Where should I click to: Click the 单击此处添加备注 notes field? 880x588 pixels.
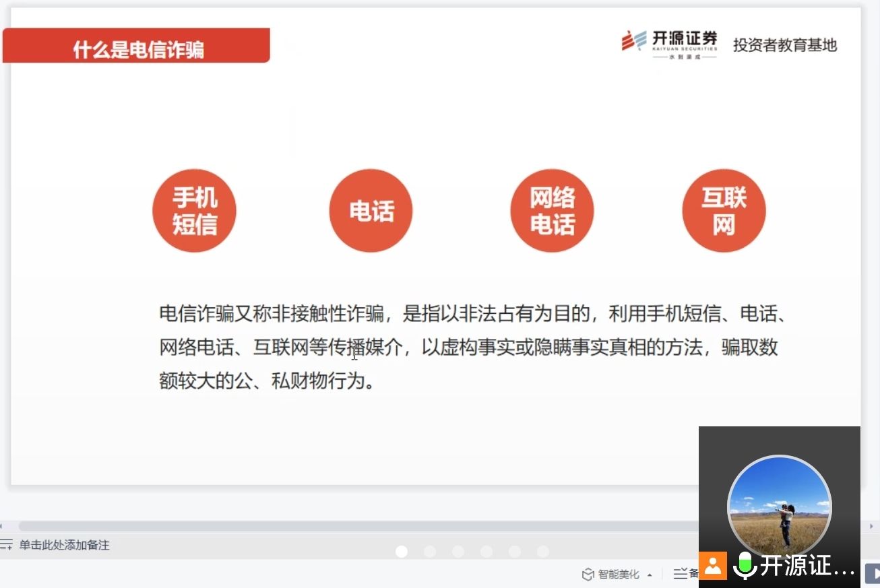click(x=64, y=545)
